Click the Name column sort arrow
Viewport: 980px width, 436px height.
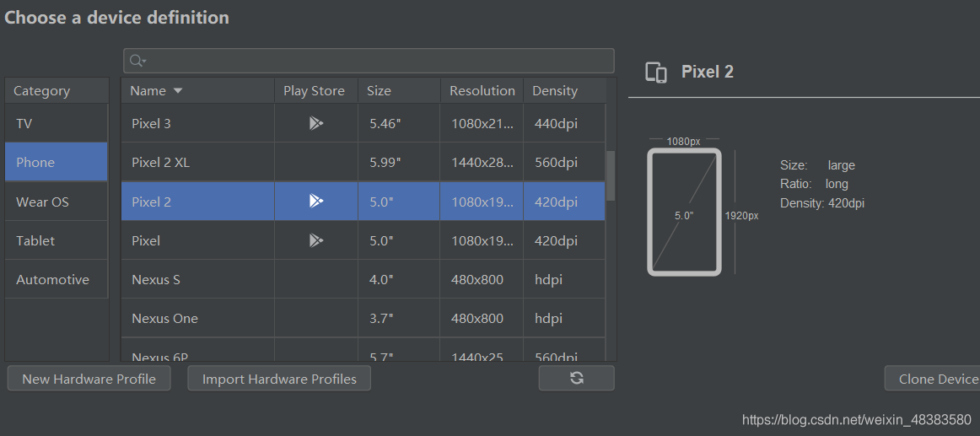pos(177,91)
